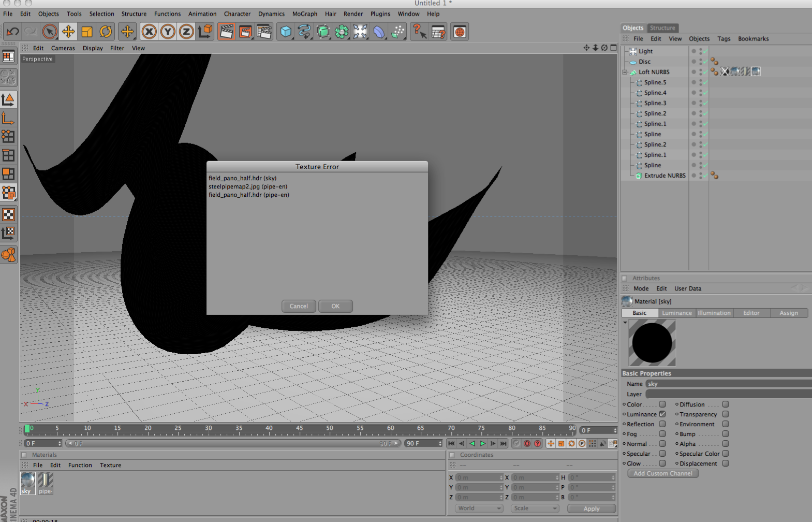Switch to Model mode in left palette
The height and width of the screenshot is (522, 812).
(8, 99)
